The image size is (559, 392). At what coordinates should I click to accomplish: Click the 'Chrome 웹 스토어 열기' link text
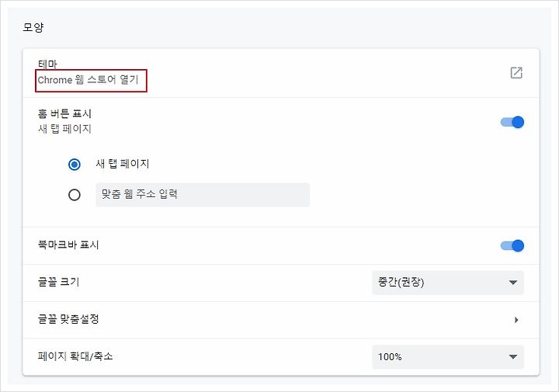88,80
